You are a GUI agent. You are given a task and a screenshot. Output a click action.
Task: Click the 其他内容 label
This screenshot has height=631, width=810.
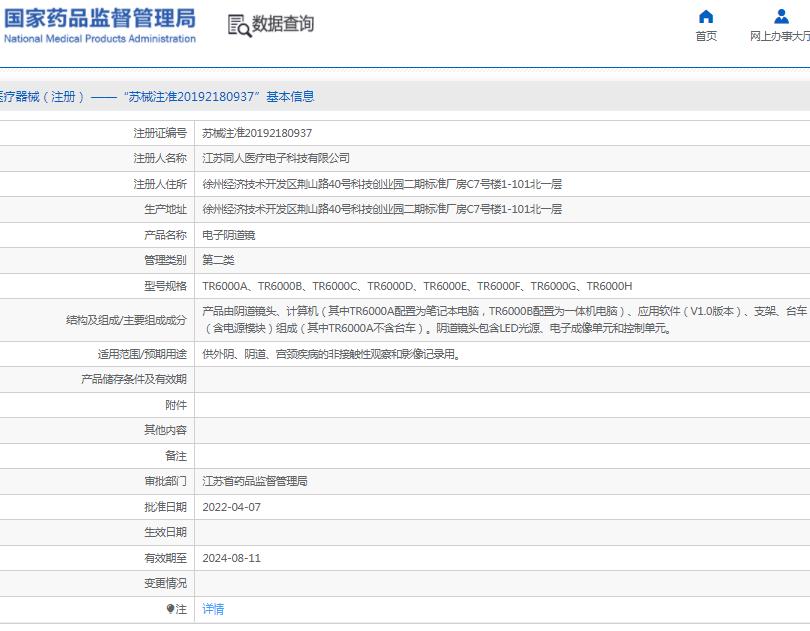[x=165, y=430]
